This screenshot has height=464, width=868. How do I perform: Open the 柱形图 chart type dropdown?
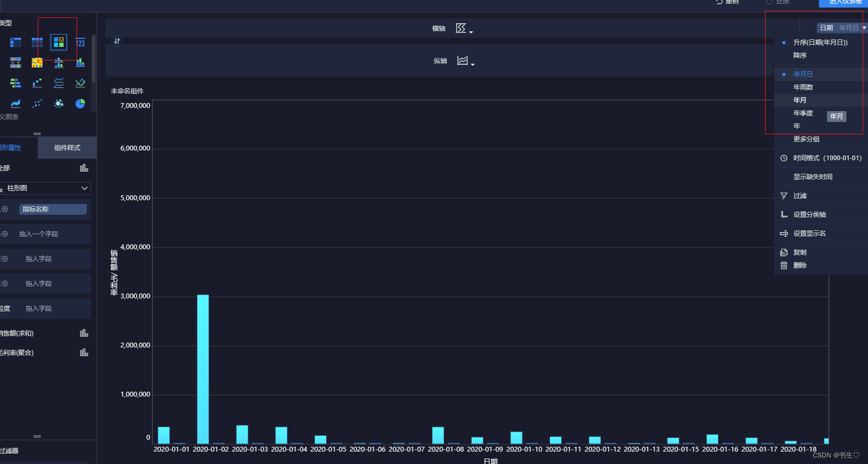[x=46, y=188]
